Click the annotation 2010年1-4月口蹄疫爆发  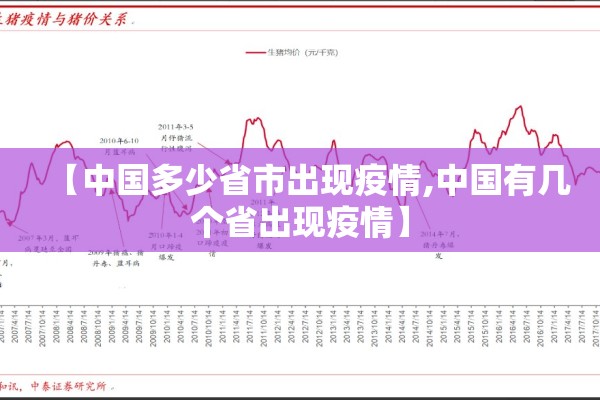pos(166,246)
